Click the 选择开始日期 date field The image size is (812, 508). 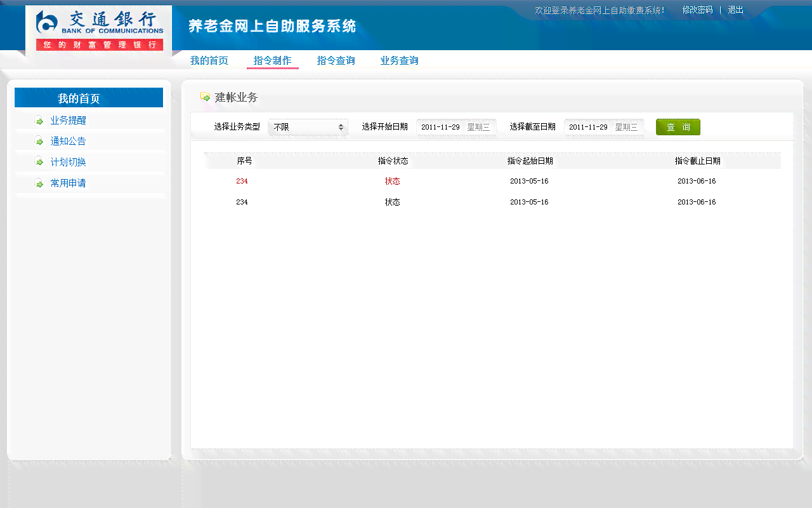(x=456, y=127)
